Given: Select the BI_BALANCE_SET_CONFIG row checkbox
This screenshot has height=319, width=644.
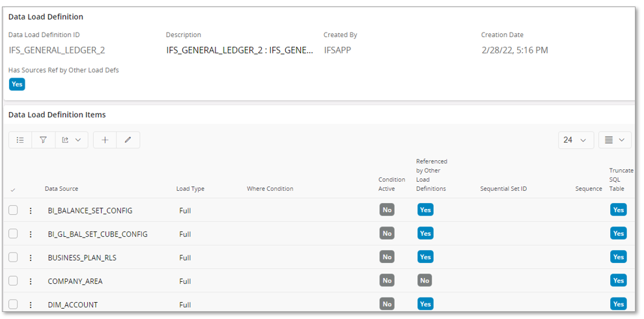Looking at the screenshot, I should pyautogui.click(x=13, y=210).
